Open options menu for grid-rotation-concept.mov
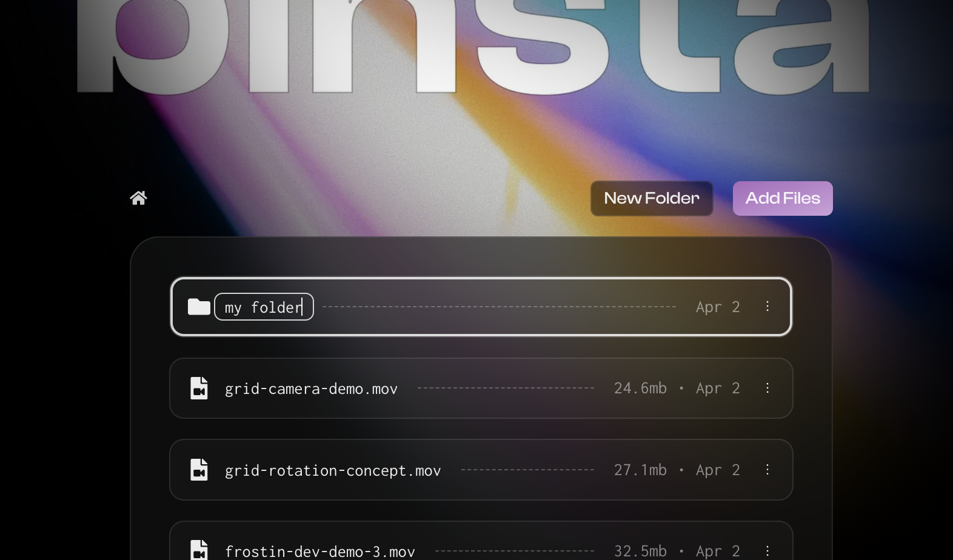This screenshot has width=953, height=560. [x=767, y=470]
